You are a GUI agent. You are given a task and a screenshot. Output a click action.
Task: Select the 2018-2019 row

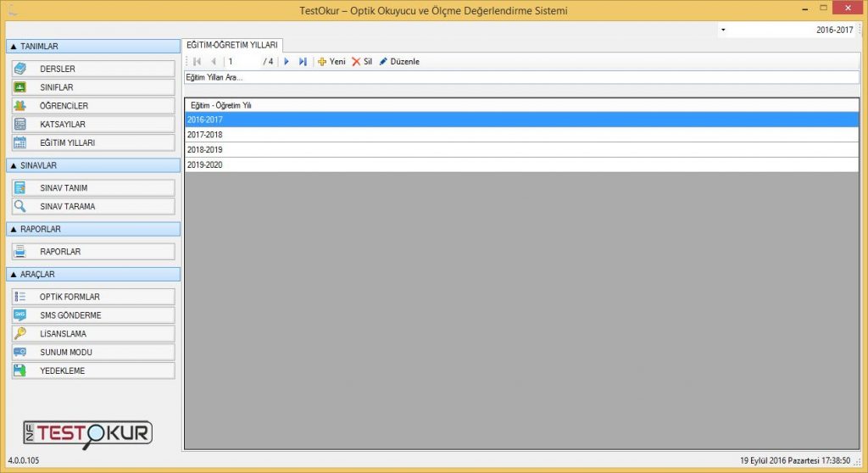(x=521, y=149)
